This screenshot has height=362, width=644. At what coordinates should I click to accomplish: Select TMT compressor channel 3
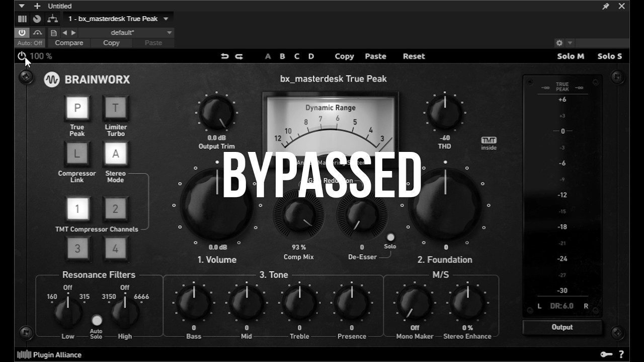click(x=77, y=248)
